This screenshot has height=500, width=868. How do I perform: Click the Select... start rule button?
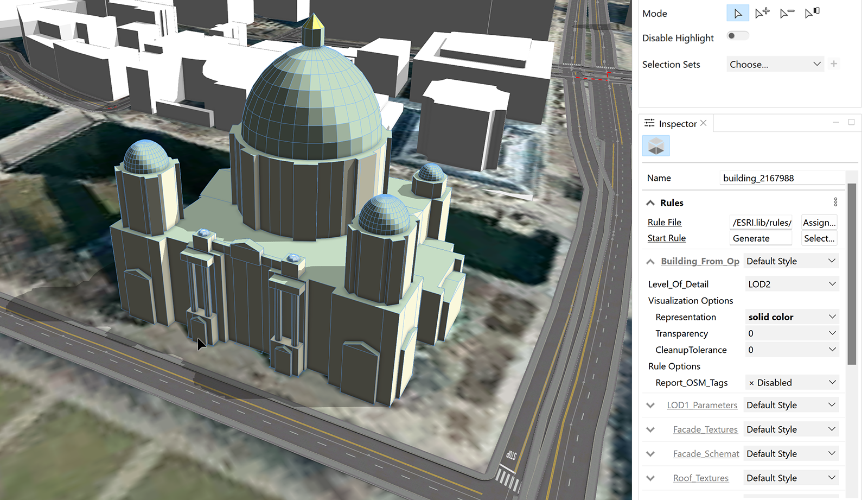click(x=819, y=238)
